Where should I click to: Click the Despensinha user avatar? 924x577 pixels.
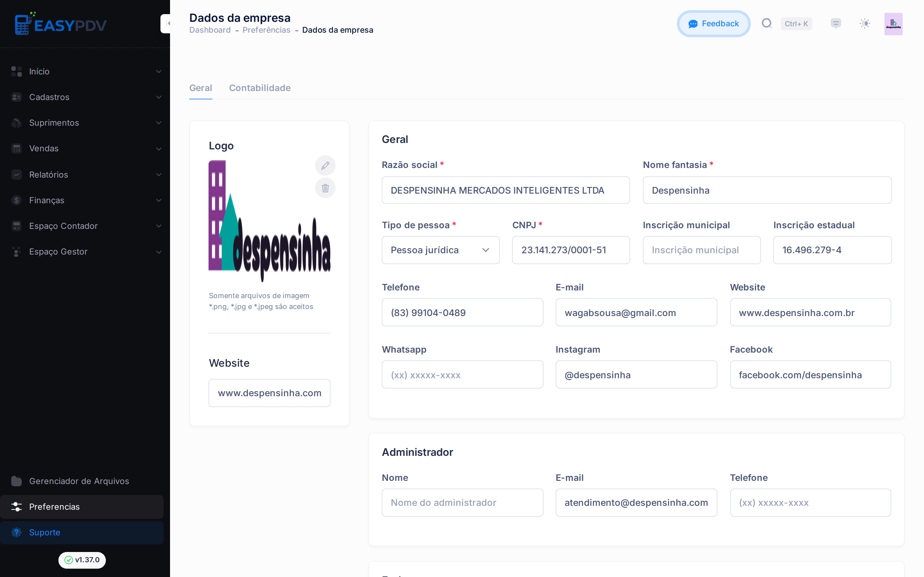click(x=893, y=24)
